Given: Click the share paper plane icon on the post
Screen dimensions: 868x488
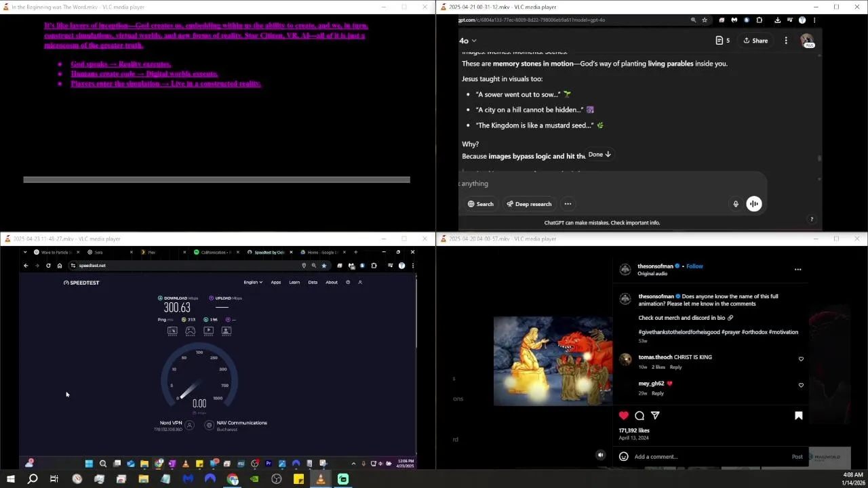Looking at the screenshot, I should 655,415.
